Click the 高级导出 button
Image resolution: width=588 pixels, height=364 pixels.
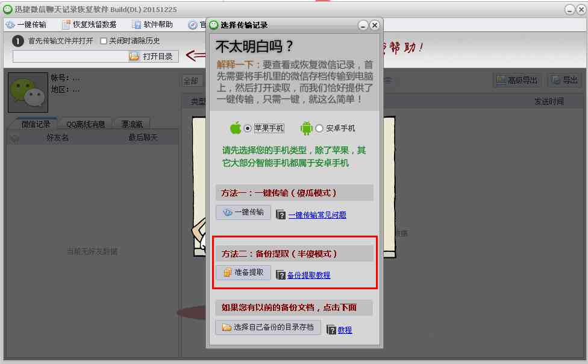tap(517, 80)
